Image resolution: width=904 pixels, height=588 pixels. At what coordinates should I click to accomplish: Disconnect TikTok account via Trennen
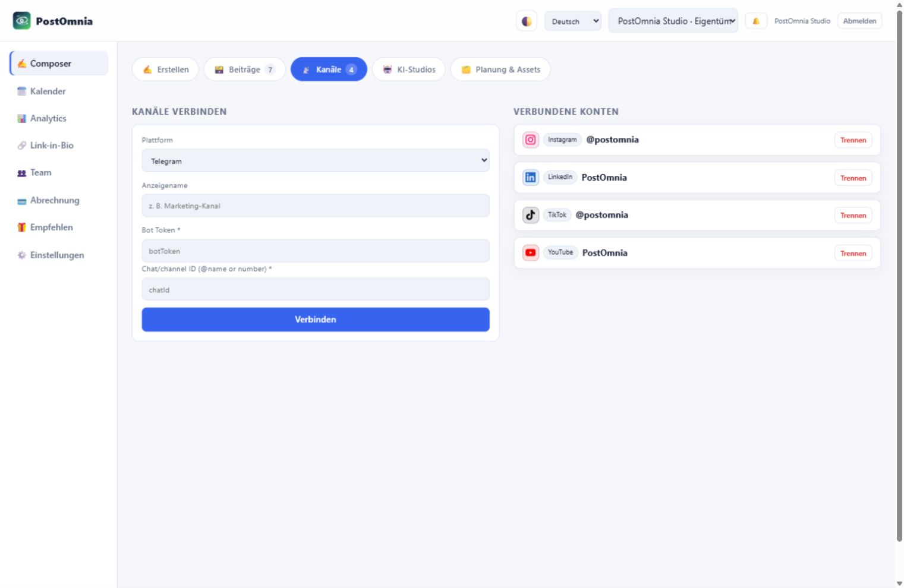pos(853,215)
